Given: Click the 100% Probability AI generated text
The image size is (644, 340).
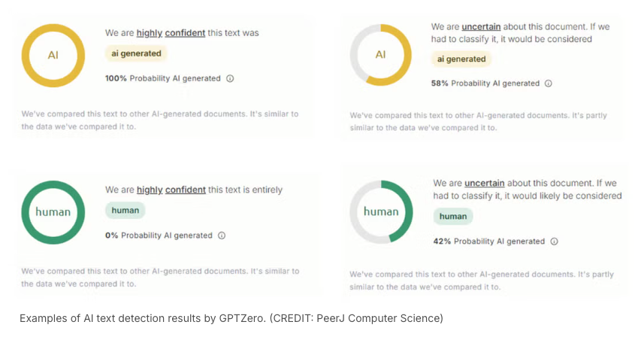Looking at the screenshot, I should pos(163,78).
